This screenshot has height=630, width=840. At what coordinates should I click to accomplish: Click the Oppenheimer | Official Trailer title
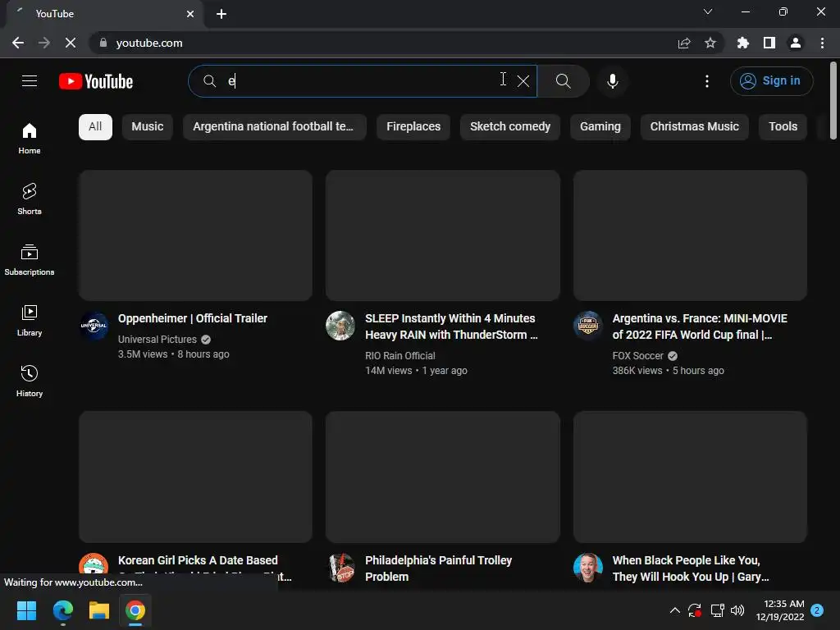pyautogui.click(x=192, y=318)
